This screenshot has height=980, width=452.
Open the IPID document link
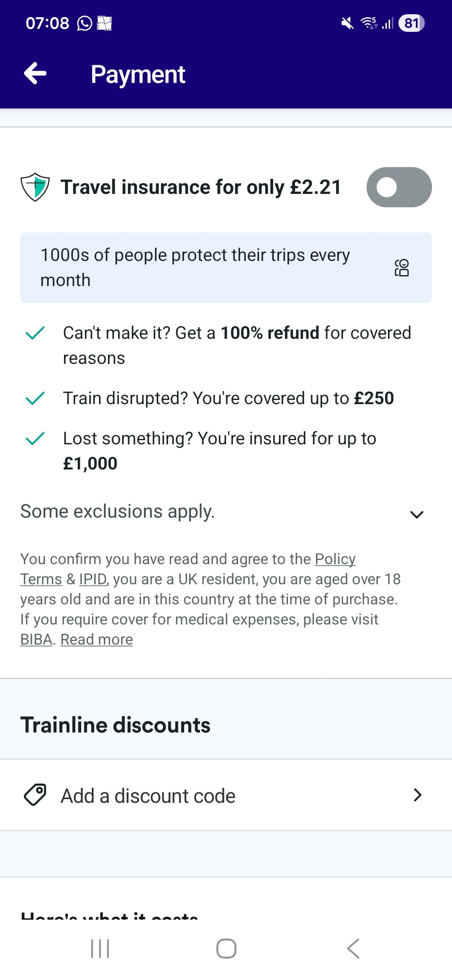pyautogui.click(x=92, y=579)
